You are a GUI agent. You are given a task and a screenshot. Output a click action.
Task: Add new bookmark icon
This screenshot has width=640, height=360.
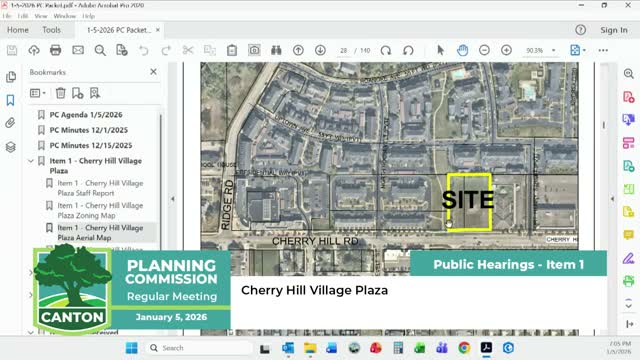78,93
